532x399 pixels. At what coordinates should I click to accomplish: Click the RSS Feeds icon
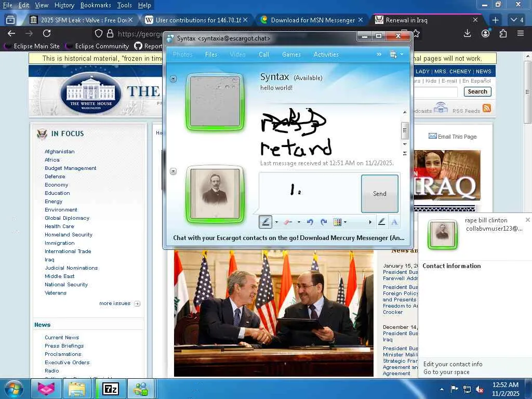pos(487,108)
